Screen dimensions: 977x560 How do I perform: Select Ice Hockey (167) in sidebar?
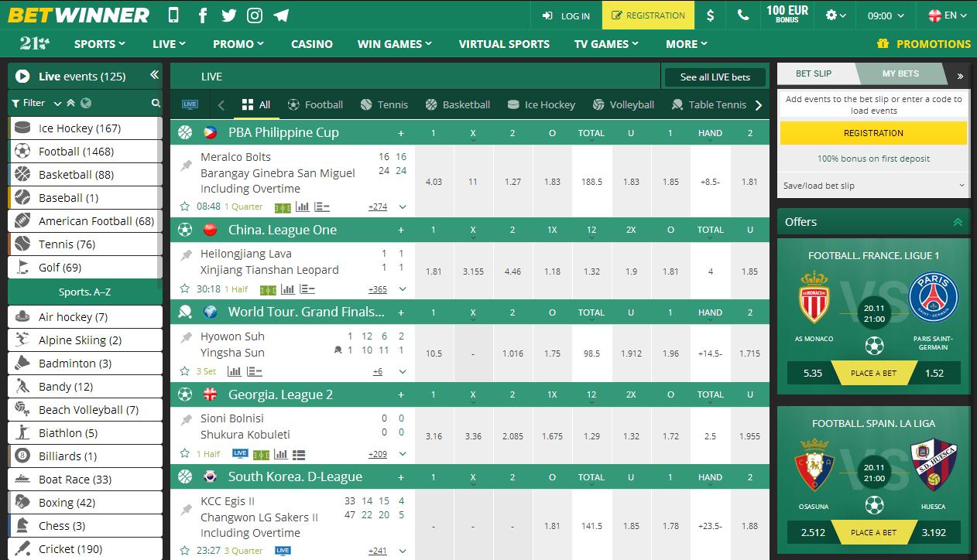(85, 128)
